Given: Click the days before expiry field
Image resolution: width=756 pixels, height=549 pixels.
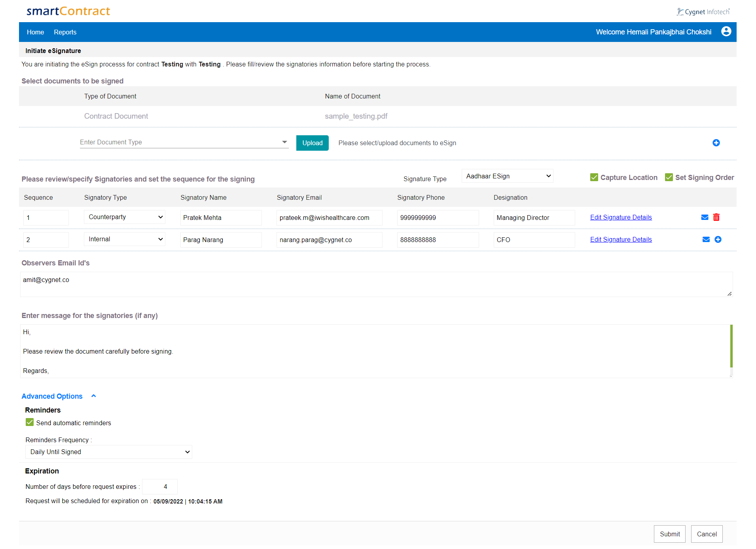Looking at the screenshot, I should coord(160,487).
